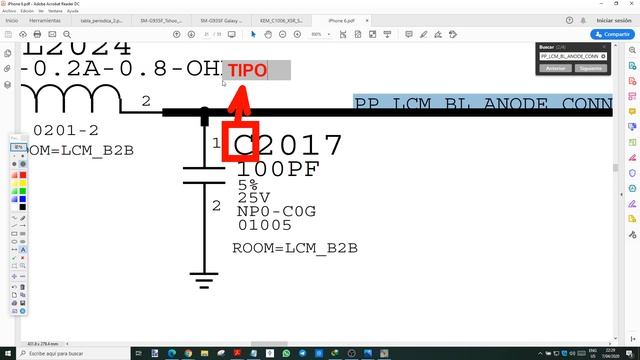Activate the hand pan tool

click(x=268, y=35)
